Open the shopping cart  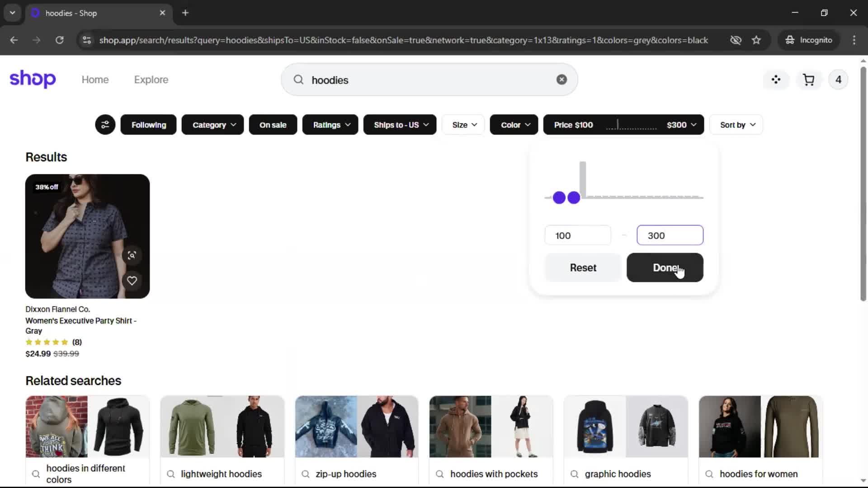(x=808, y=80)
